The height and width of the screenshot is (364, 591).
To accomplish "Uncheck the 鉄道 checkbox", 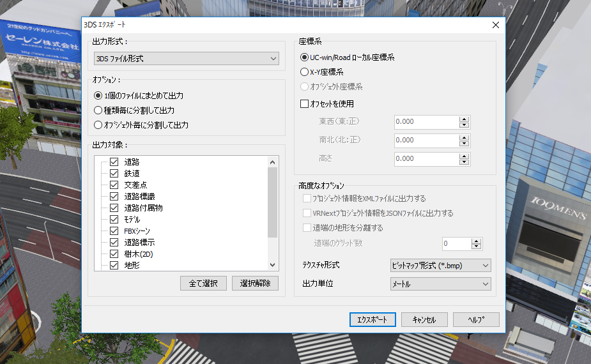I will 114,173.
